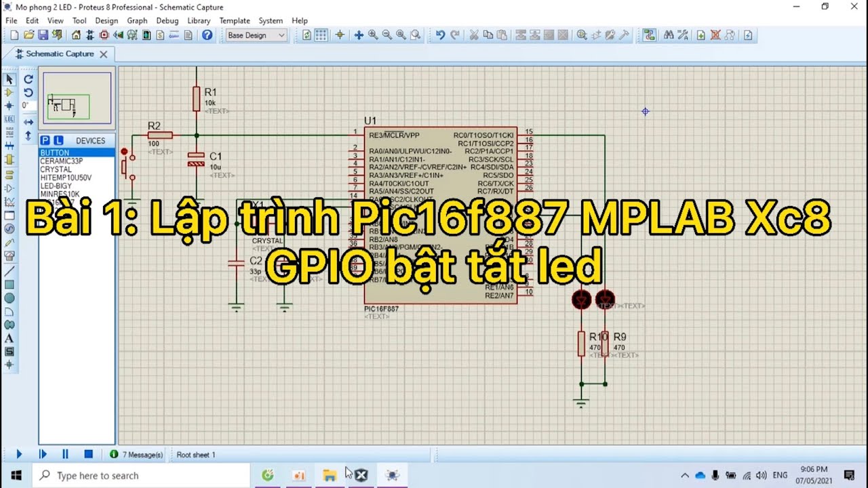Click the overview window thumbnail
This screenshot has height=488, width=868.
(x=77, y=99)
